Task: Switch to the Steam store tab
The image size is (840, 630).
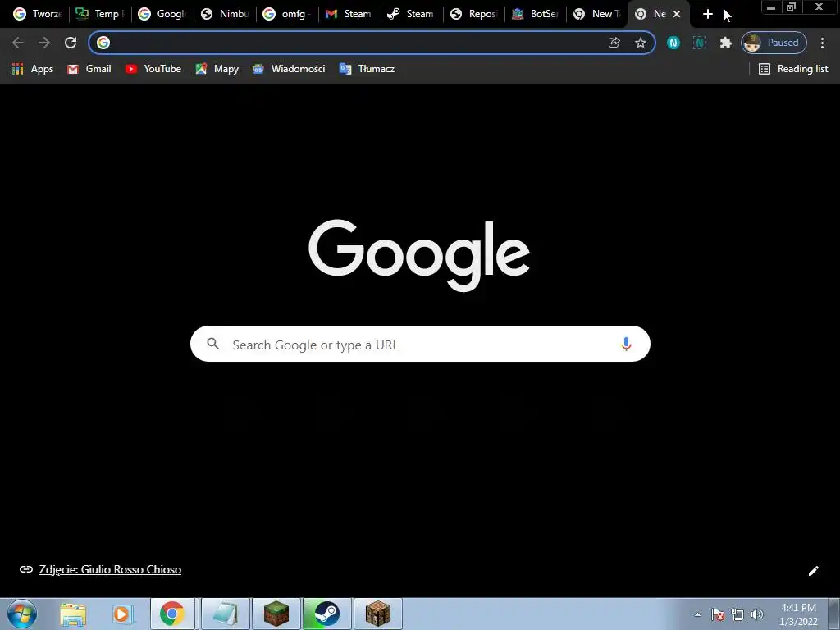Action: pyautogui.click(x=412, y=14)
